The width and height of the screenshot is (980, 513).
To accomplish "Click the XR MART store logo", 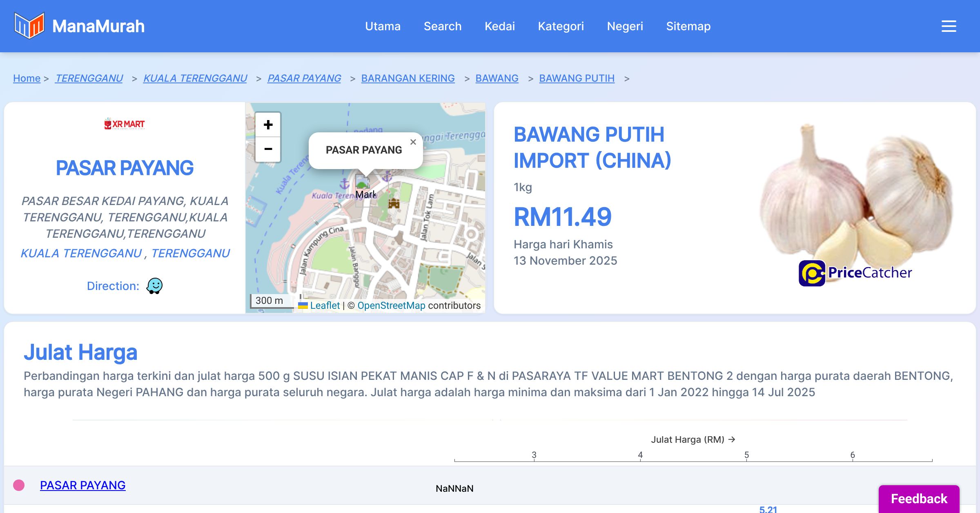I will coord(125,124).
